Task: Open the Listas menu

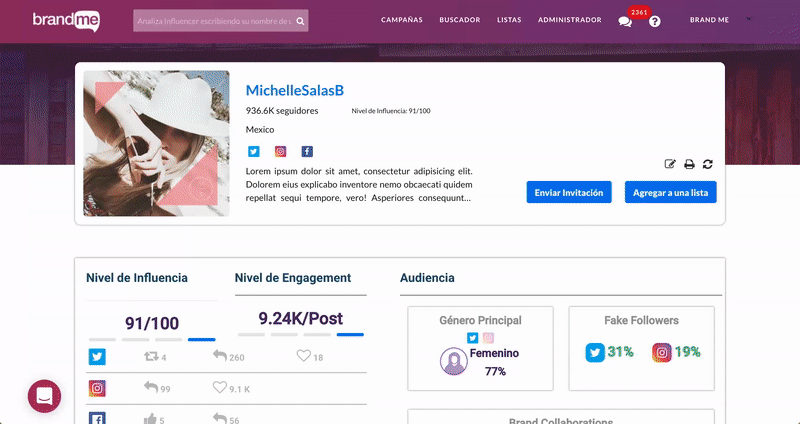Action: tap(509, 20)
